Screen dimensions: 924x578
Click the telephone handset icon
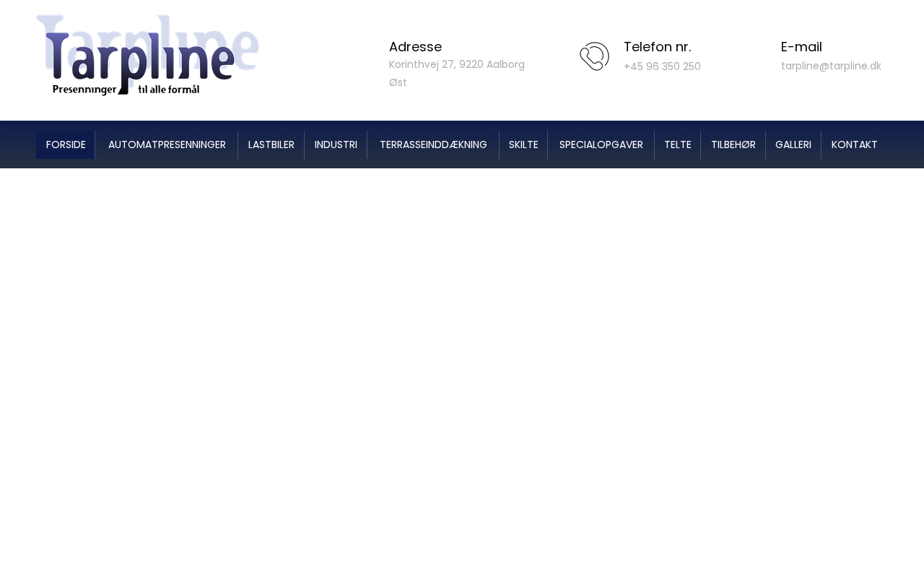click(594, 56)
